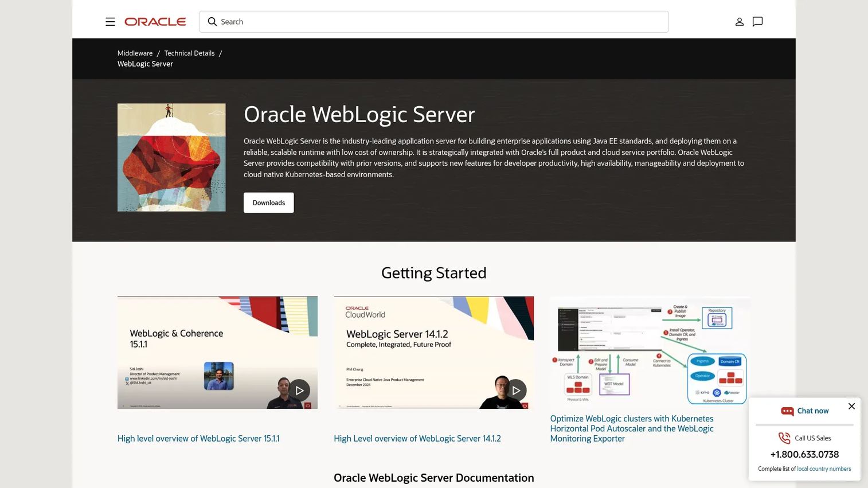The image size is (868, 488).
Task: Go to Middleware breadcrumb
Action: click(135, 53)
